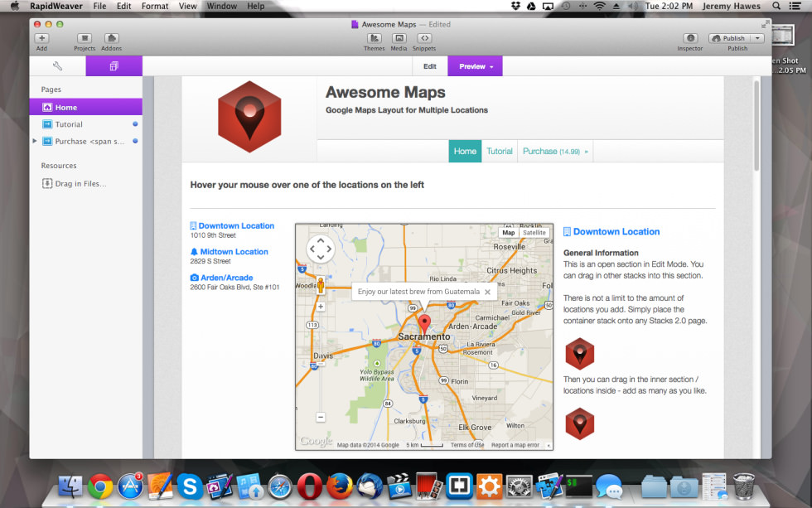Open Firefox from the dock
The height and width of the screenshot is (508, 812).
(x=340, y=486)
